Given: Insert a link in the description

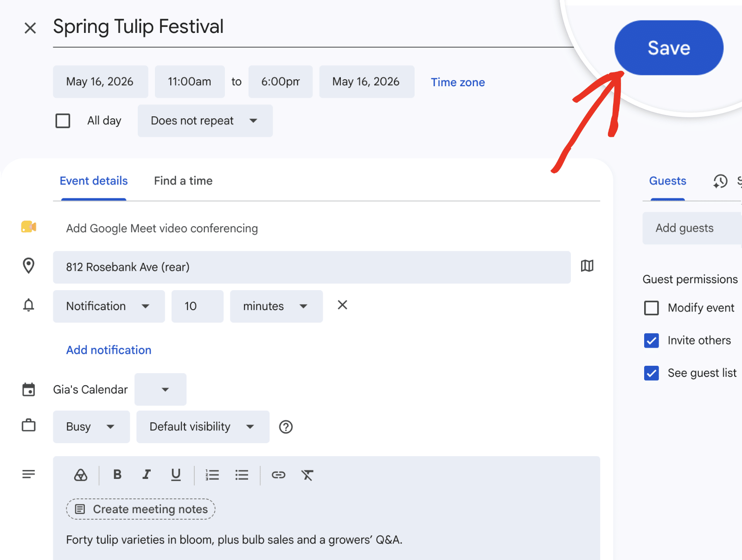Looking at the screenshot, I should 278,475.
